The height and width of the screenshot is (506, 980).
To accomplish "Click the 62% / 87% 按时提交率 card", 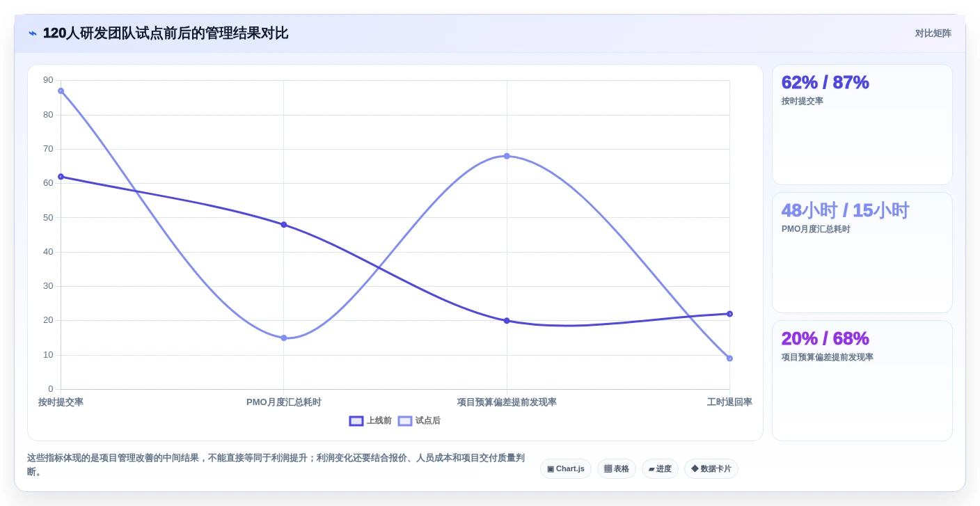I will tap(862, 125).
